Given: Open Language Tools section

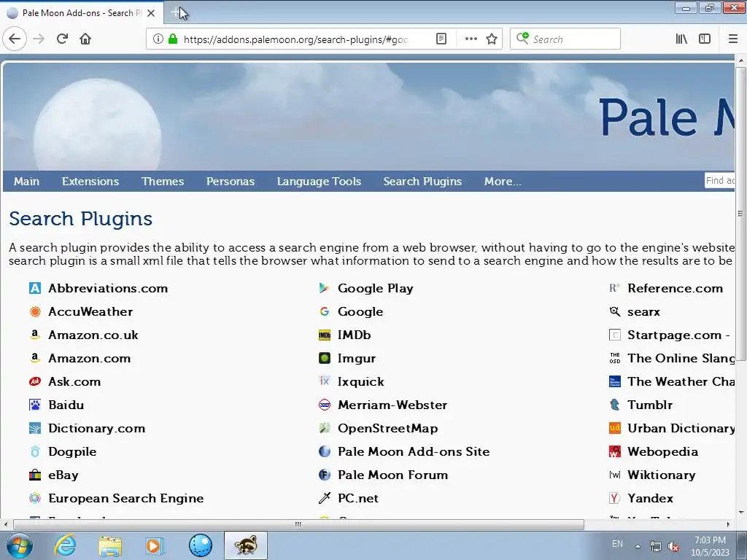Looking at the screenshot, I should [320, 182].
